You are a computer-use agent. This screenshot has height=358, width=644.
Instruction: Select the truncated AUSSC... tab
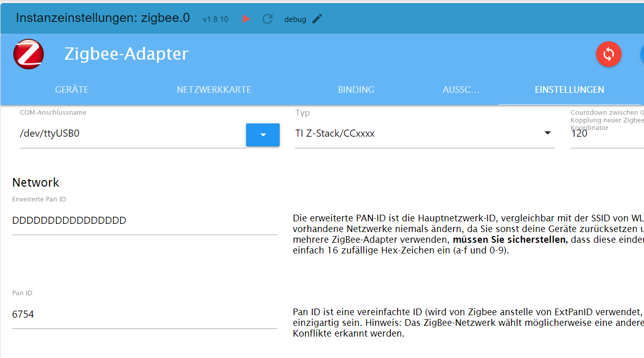461,90
